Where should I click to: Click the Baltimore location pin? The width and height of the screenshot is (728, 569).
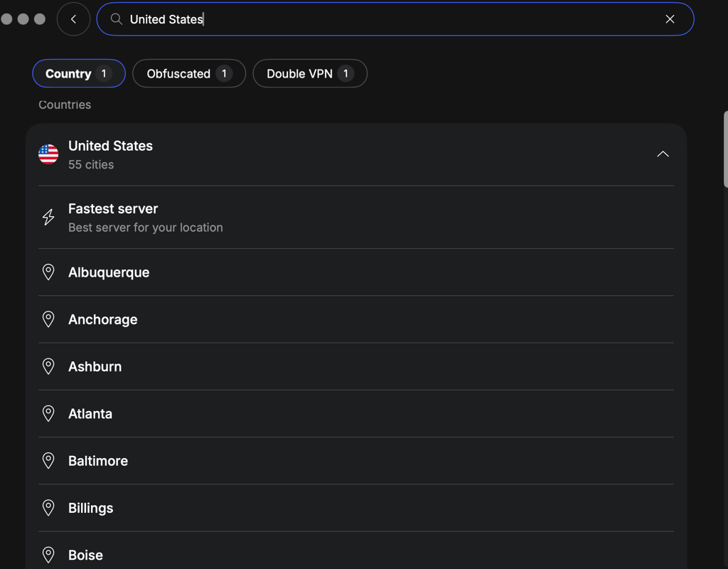[48, 461]
